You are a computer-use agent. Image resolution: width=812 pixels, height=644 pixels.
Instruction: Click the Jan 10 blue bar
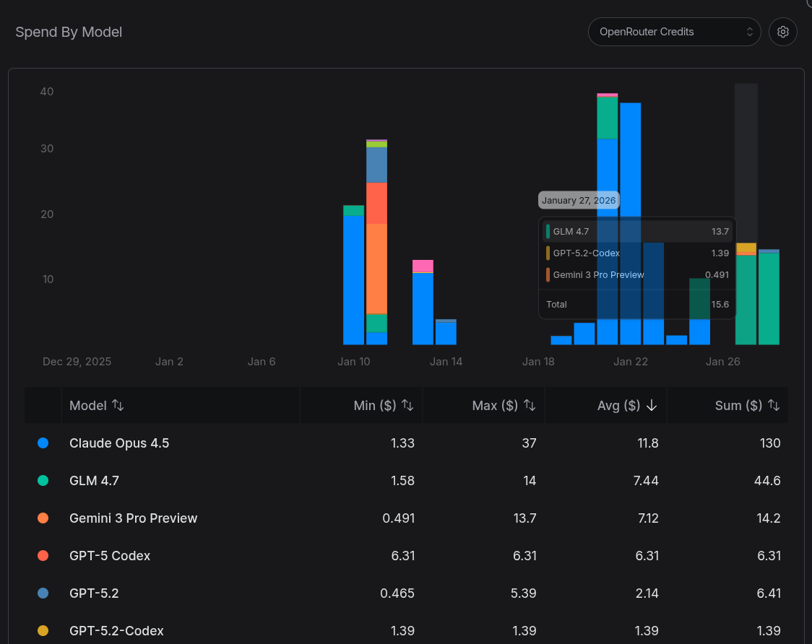tap(353, 282)
